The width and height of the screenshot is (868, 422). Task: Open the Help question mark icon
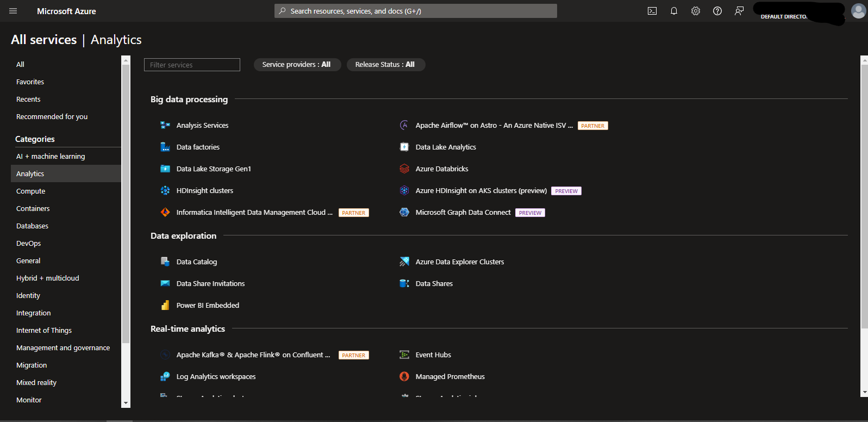[717, 11]
